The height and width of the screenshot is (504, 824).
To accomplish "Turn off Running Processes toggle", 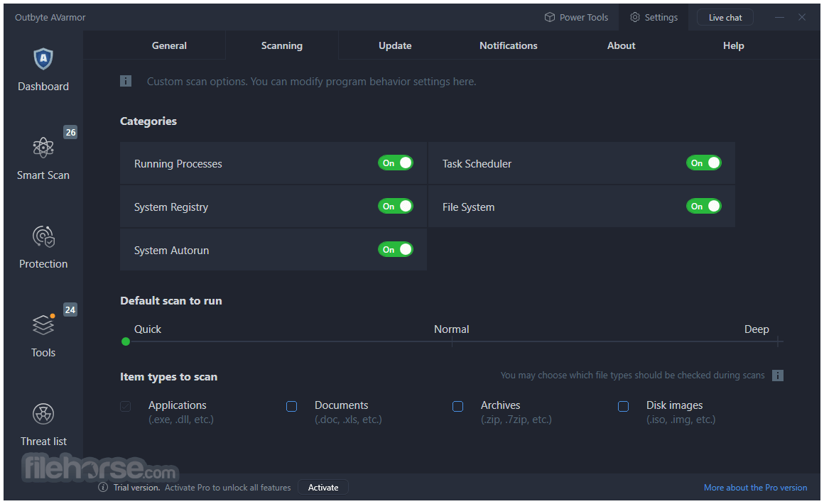I will [x=395, y=163].
